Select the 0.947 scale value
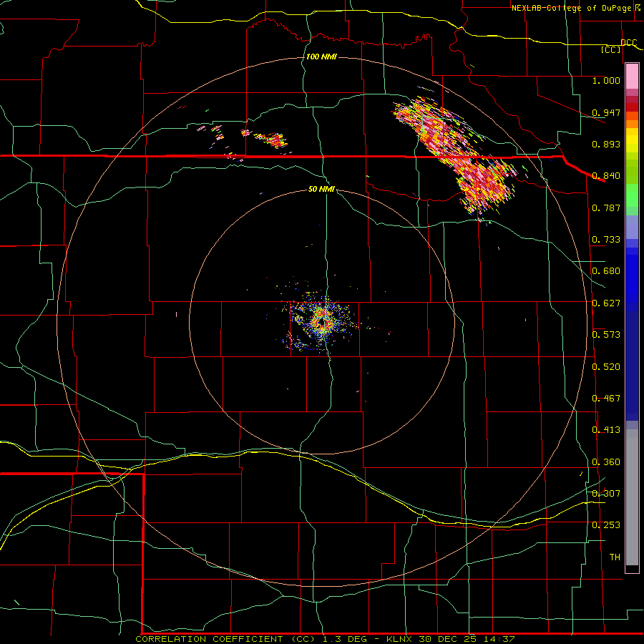 [x=606, y=112]
